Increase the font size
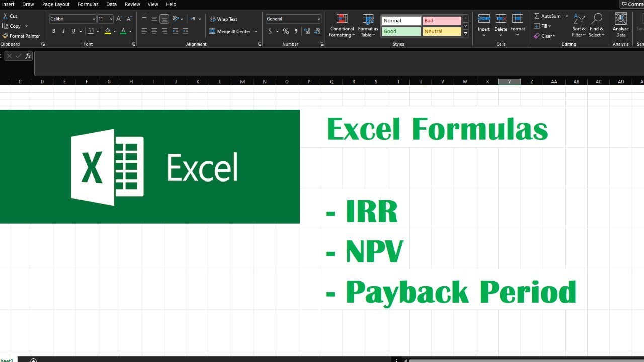This screenshot has height=362, width=644. (119, 19)
